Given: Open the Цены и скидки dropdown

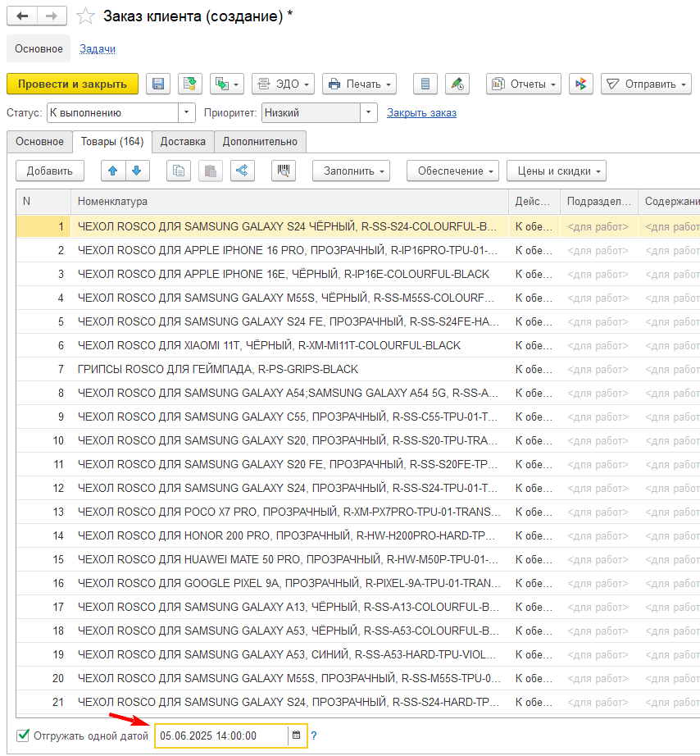Looking at the screenshot, I should [556, 171].
